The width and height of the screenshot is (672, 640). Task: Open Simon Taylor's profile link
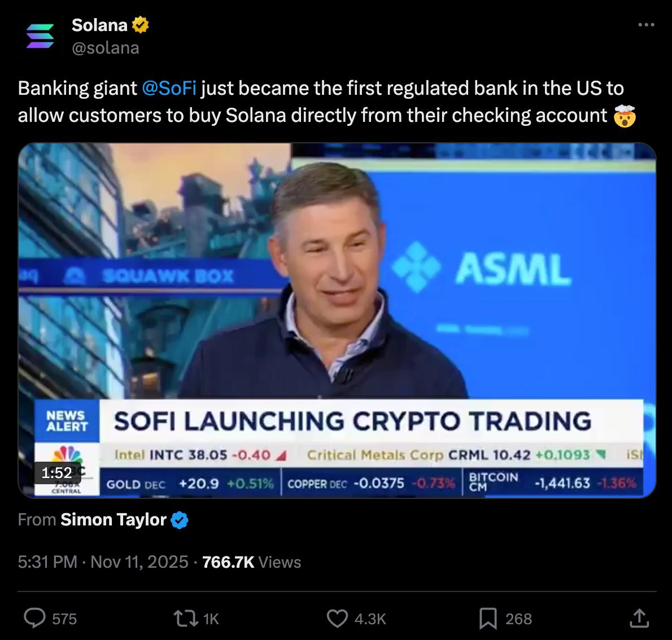[113, 519]
